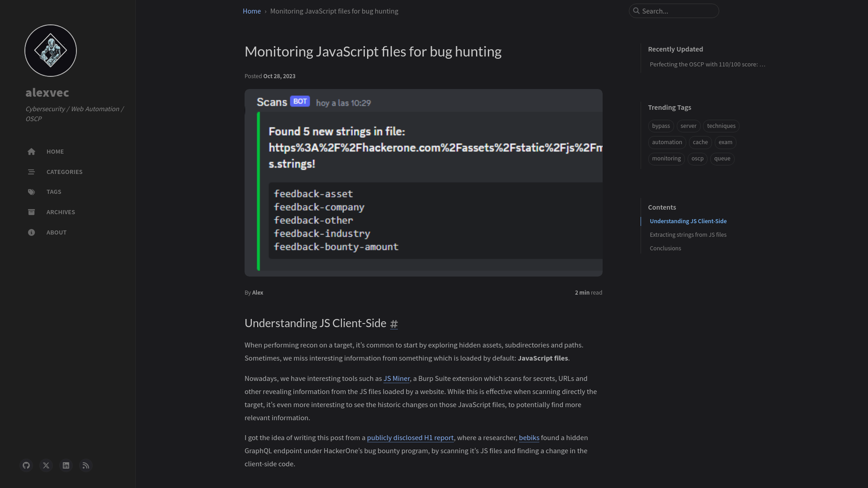Open the Recently Updated section

click(675, 48)
